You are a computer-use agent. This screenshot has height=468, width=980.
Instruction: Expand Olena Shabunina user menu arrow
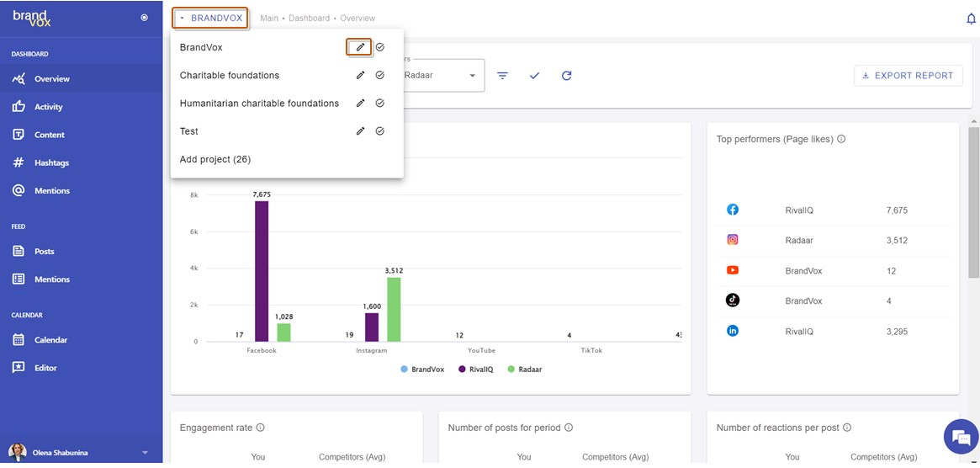(x=145, y=452)
